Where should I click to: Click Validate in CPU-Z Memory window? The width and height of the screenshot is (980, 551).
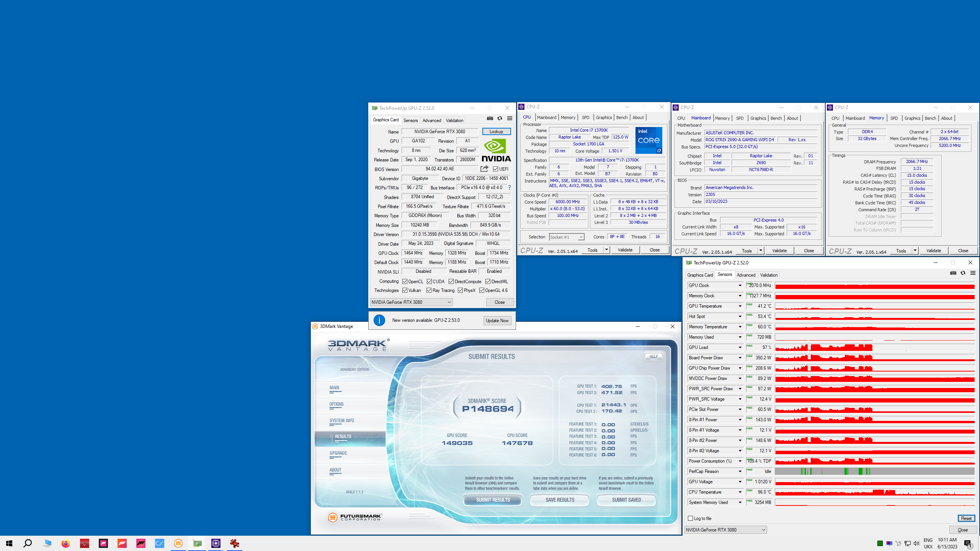[x=934, y=251]
